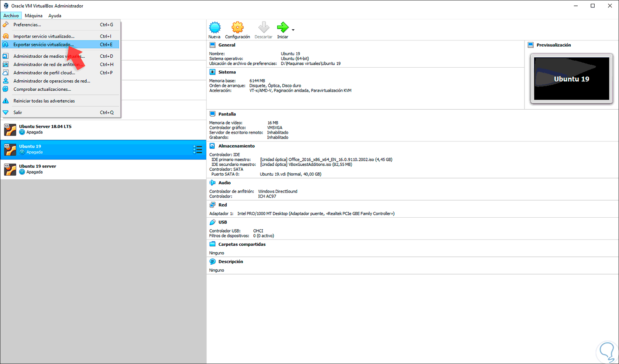Click the Audio section heading
The width and height of the screenshot is (619, 364).
(x=224, y=183)
